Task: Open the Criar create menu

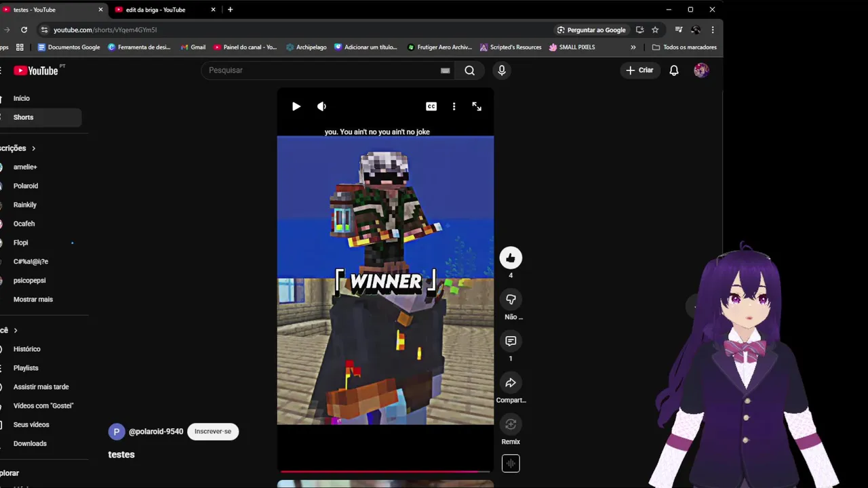Action: pos(639,70)
